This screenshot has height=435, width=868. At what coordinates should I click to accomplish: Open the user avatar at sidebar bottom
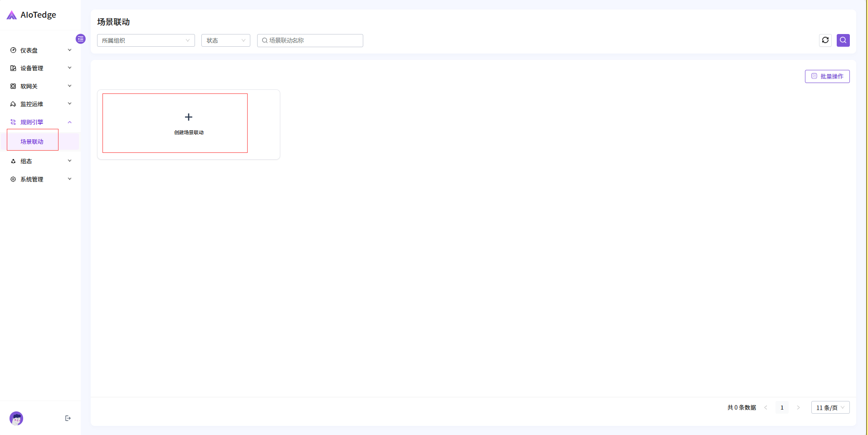pos(16,418)
